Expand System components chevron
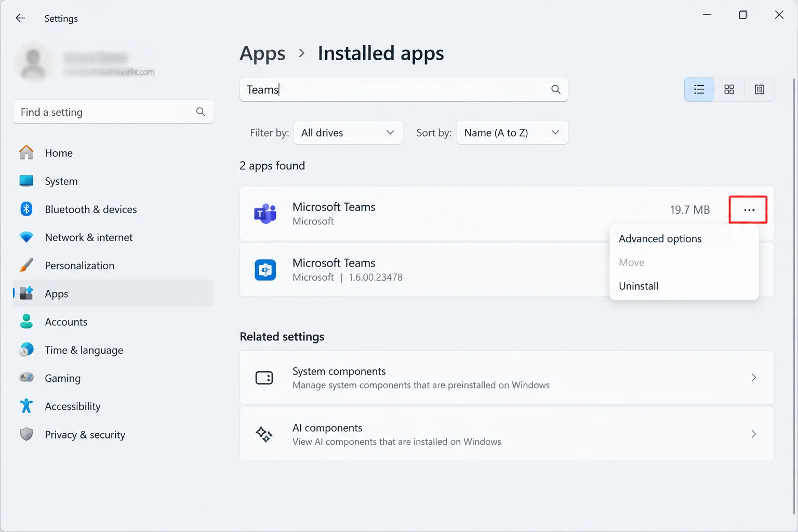This screenshot has width=798, height=532. (x=753, y=378)
